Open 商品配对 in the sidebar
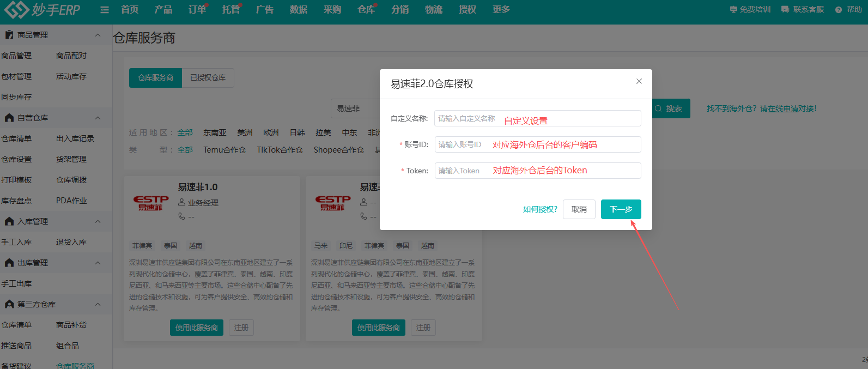 click(x=71, y=56)
